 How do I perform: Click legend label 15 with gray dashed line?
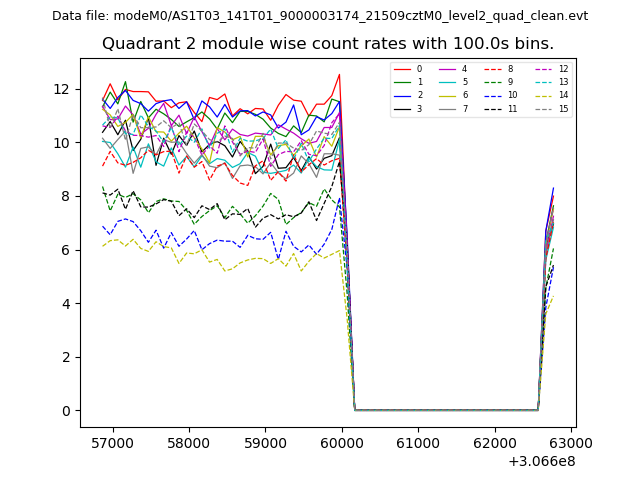[x=563, y=108]
